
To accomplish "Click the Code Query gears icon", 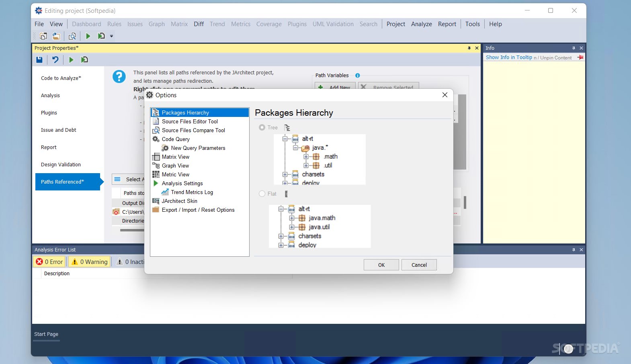I will 156,139.
